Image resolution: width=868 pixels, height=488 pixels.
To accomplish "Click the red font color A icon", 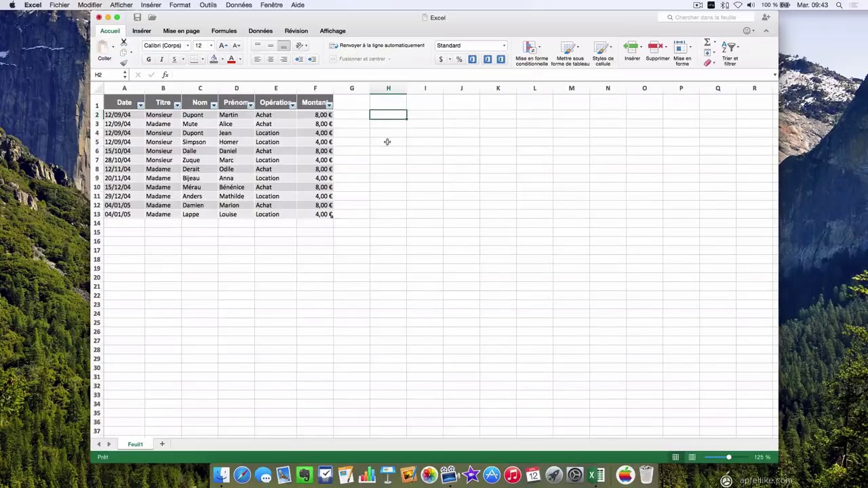I will 231,59.
